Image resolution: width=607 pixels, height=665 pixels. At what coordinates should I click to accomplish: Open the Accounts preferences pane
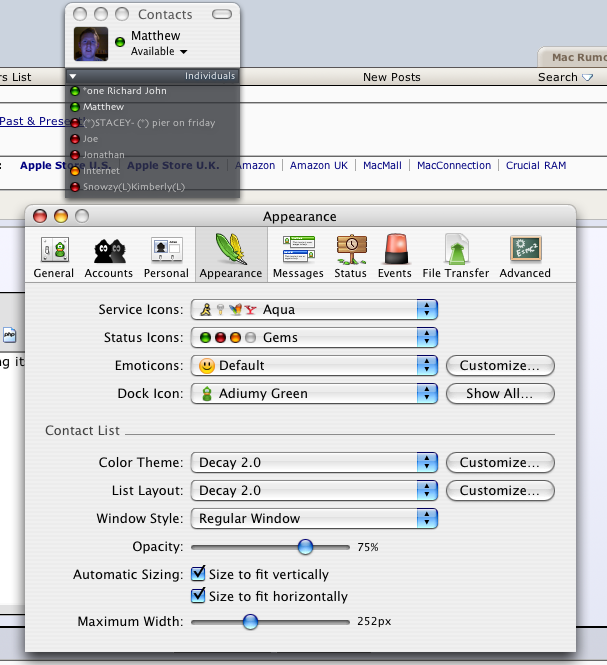point(109,257)
